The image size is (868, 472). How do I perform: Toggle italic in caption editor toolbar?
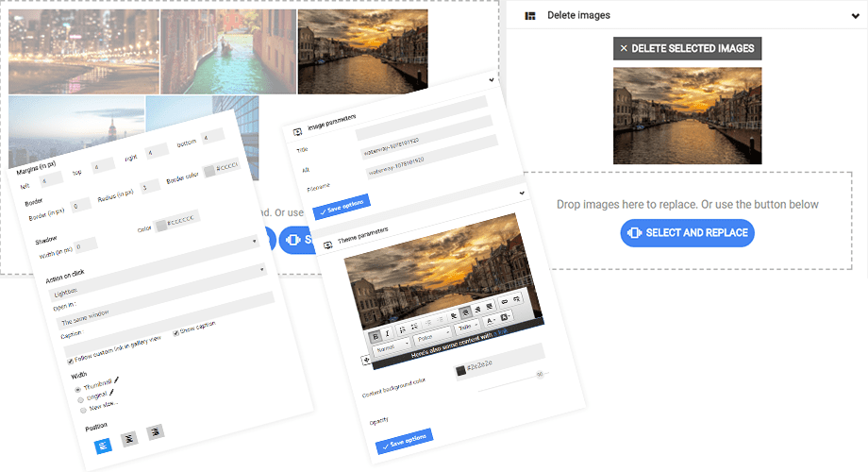[387, 332]
